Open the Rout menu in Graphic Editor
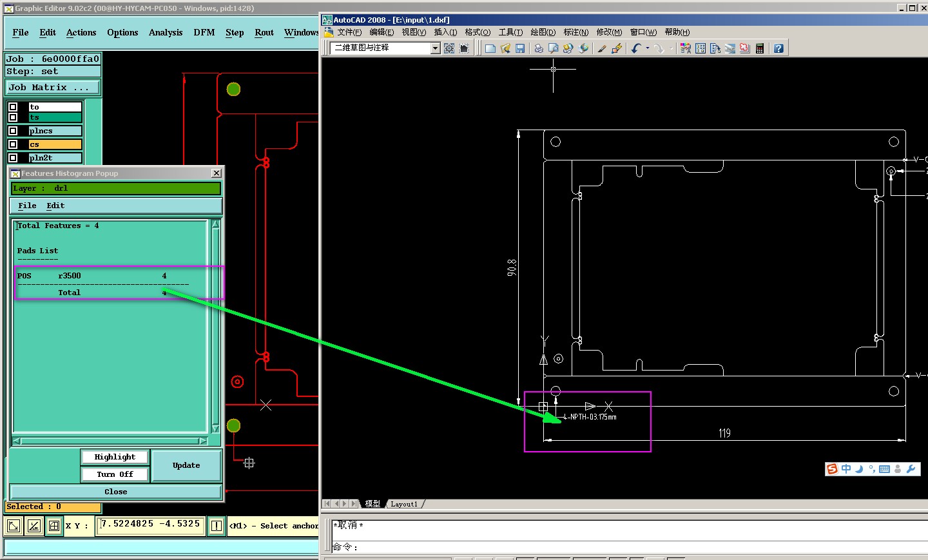This screenshot has height=560, width=928. tap(264, 32)
